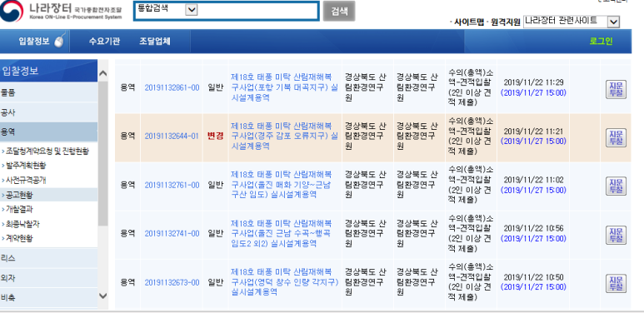Click date 2019/11/22 11:02

point(533,180)
